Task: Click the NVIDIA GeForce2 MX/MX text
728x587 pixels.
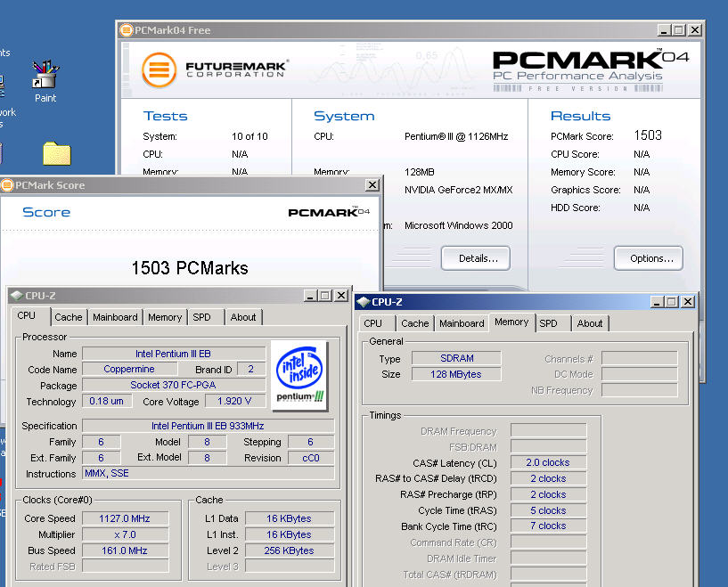Action: coord(459,190)
